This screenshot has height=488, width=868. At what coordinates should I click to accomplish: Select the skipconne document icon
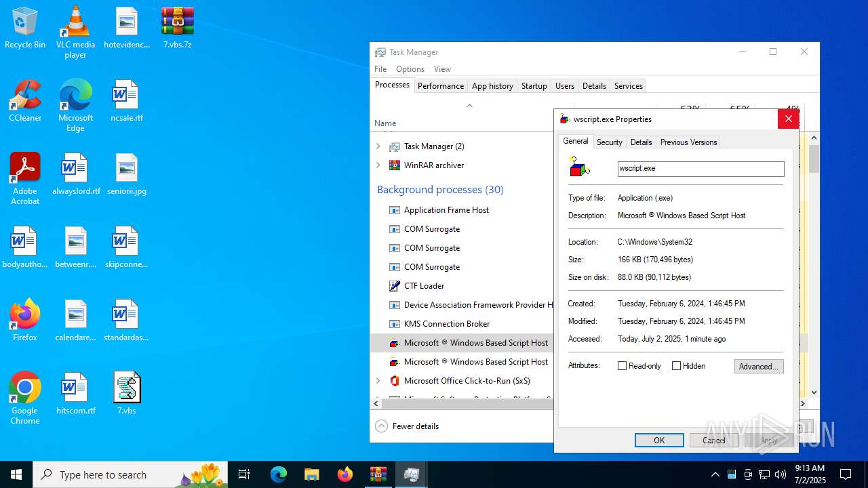pos(127,247)
